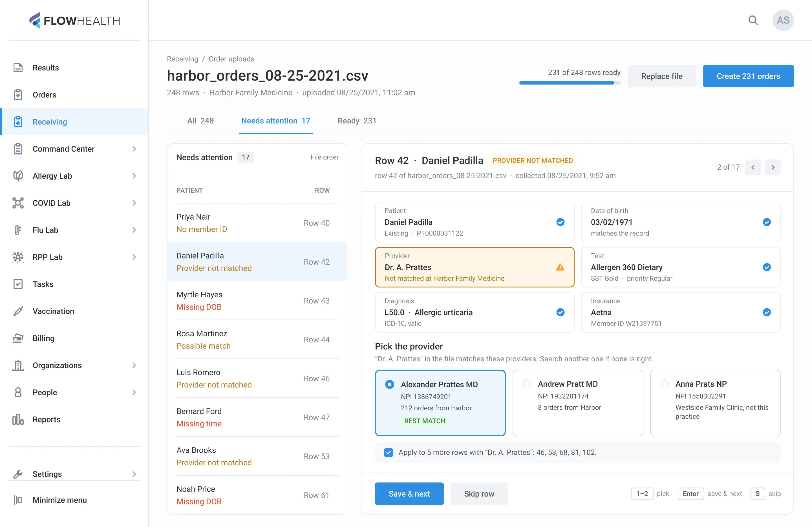Click the Minimize menu icon
The image size is (812, 527).
pos(18,500)
